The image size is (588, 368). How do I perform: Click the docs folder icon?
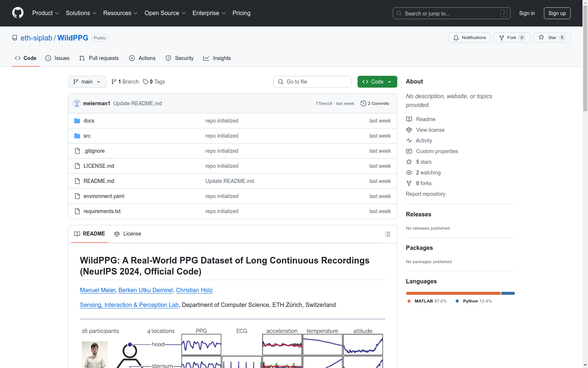[x=77, y=121]
